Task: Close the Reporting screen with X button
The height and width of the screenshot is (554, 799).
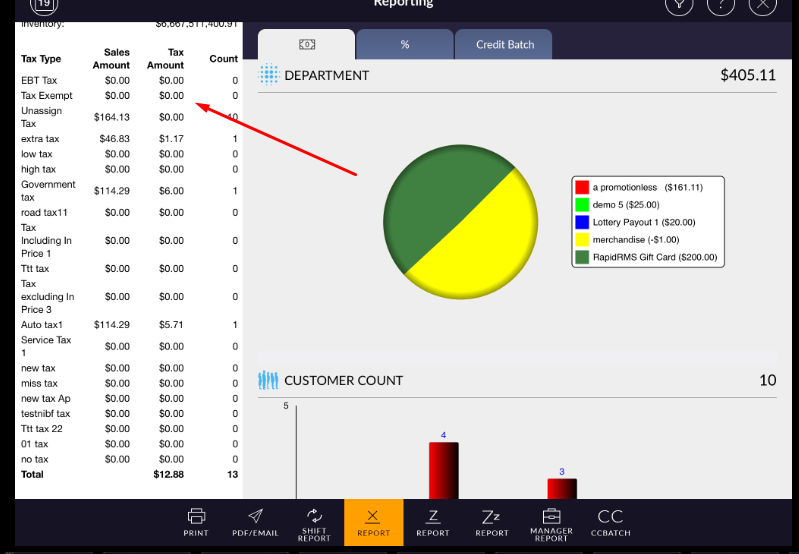Action: coord(762,4)
